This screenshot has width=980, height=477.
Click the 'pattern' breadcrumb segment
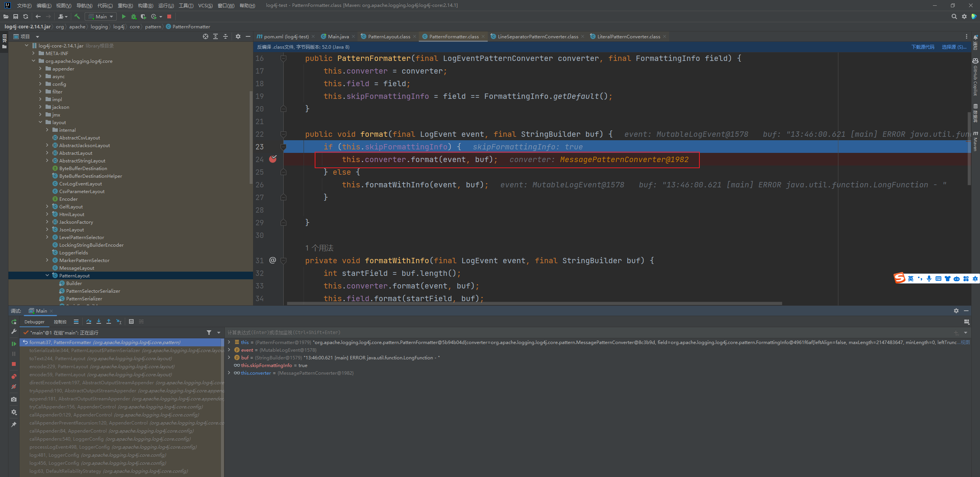[x=153, y=26]
